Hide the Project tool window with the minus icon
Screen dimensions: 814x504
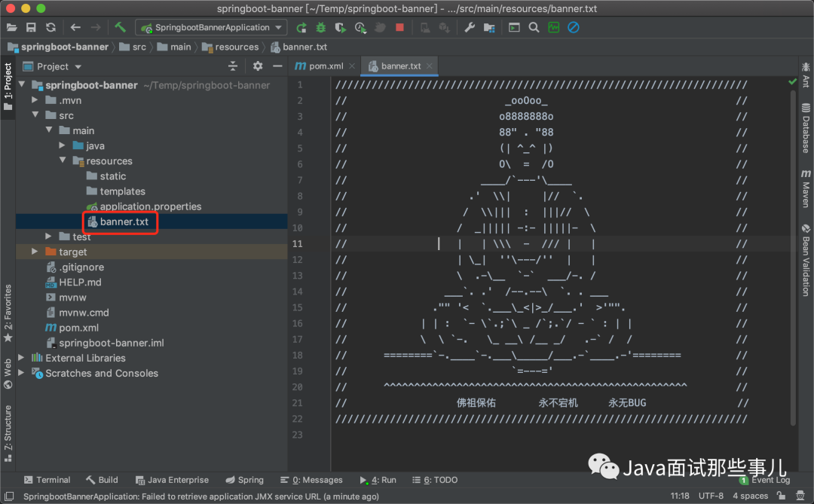point(277,66)
